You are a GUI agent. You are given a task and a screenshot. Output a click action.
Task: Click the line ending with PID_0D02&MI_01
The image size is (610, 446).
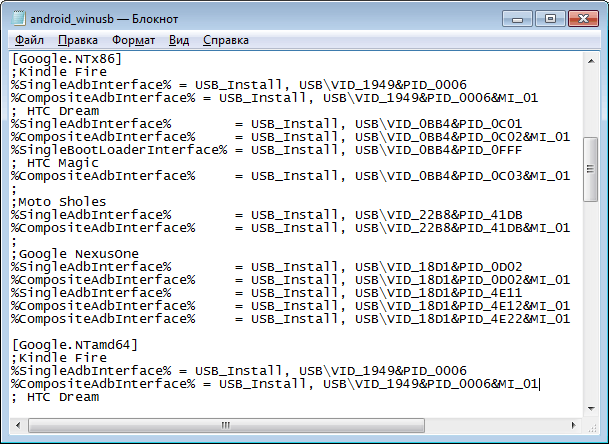pos(291,280)
